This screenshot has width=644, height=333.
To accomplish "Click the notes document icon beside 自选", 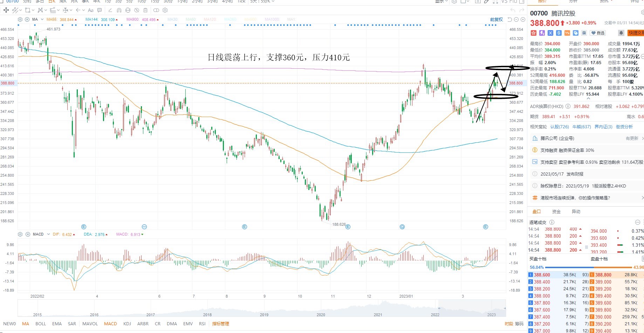I will pyautogui.click(x=584, y=33).
